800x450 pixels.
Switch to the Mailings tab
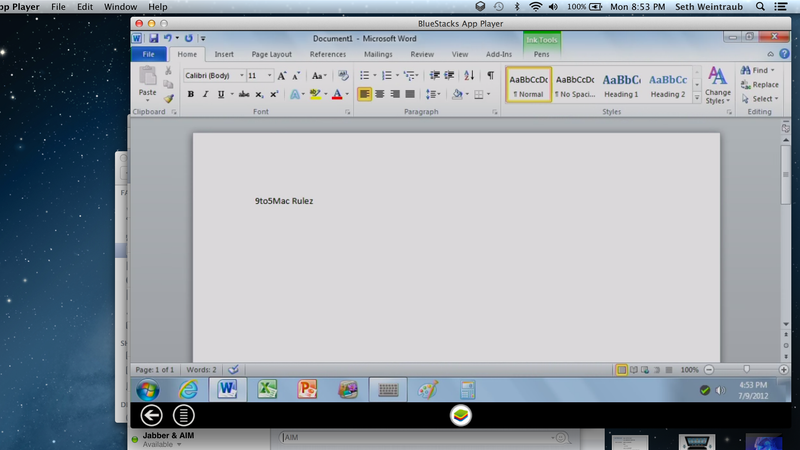click(378, 54)
